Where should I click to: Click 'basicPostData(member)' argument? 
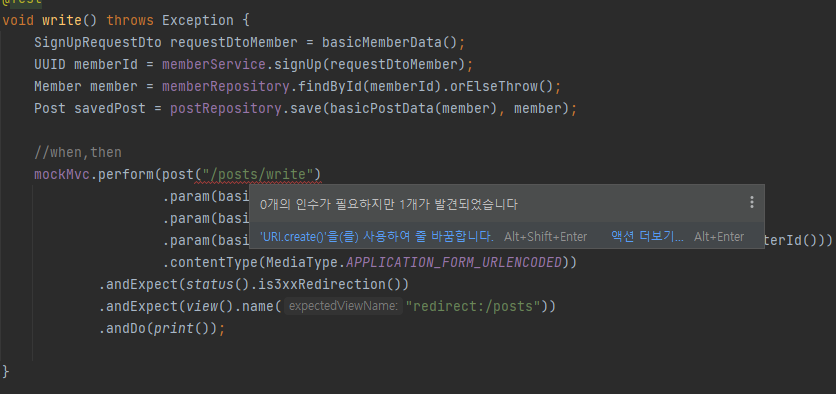(x=413, y=108)
